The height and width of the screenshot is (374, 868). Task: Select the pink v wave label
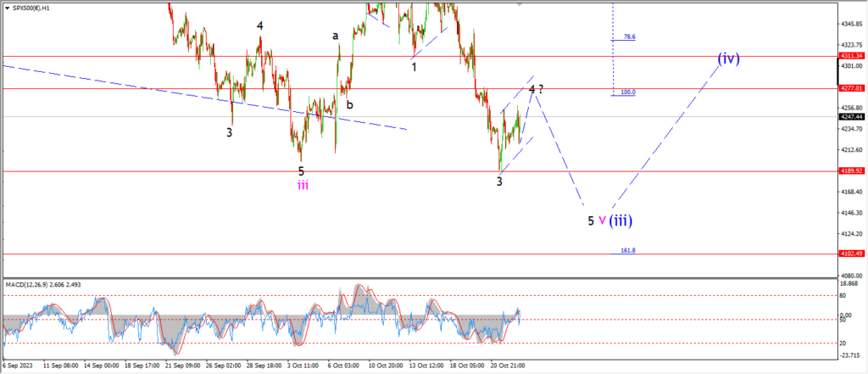[x=602, y=220]
